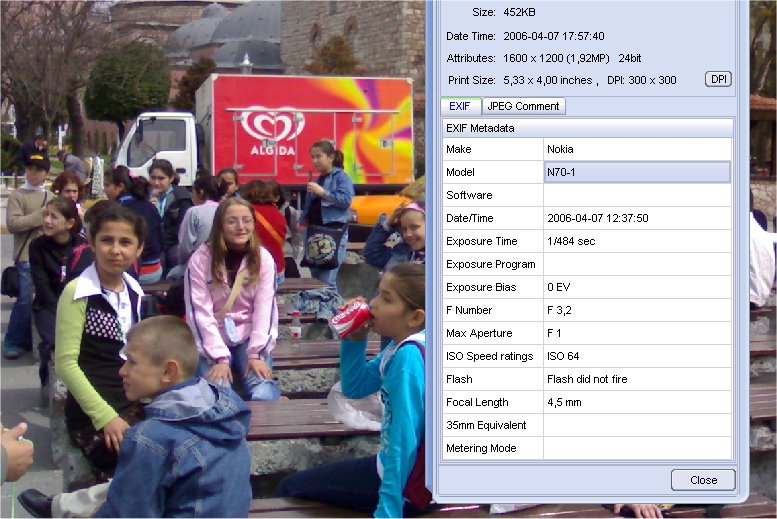
Task: Select the empty Software value cell
Action: coord(637,195)
